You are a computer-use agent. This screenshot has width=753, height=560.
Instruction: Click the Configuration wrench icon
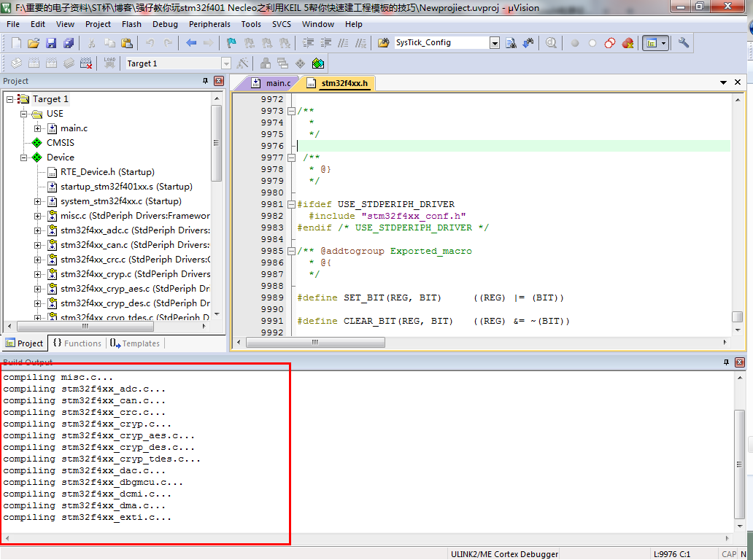[x=684, y=43]
